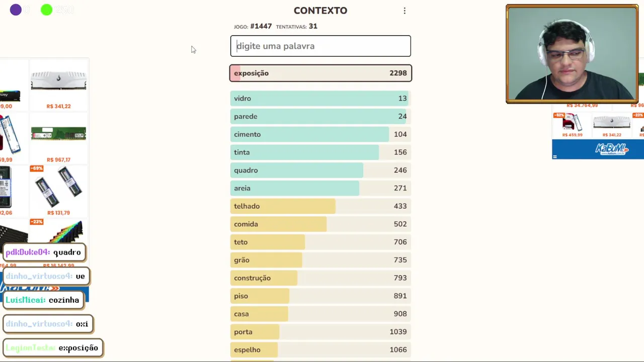Select the 'telhado' guess row
Image resolution: width=644 pixels, height=362 pixels.
coord(320,206)
